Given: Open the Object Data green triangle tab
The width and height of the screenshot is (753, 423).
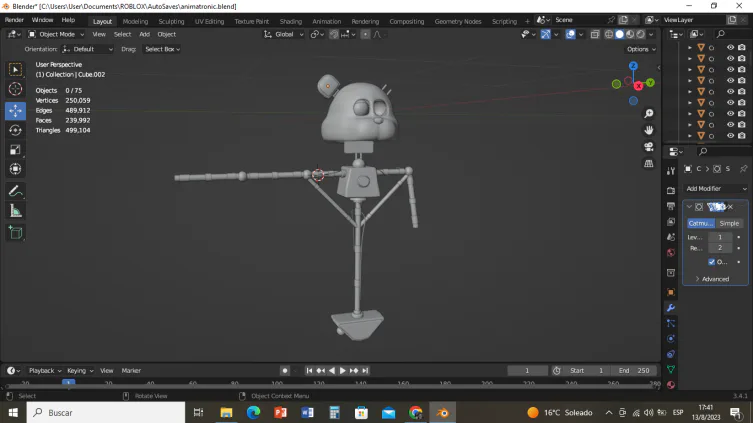Looking at the screenshot, I should tap(671, 369).
